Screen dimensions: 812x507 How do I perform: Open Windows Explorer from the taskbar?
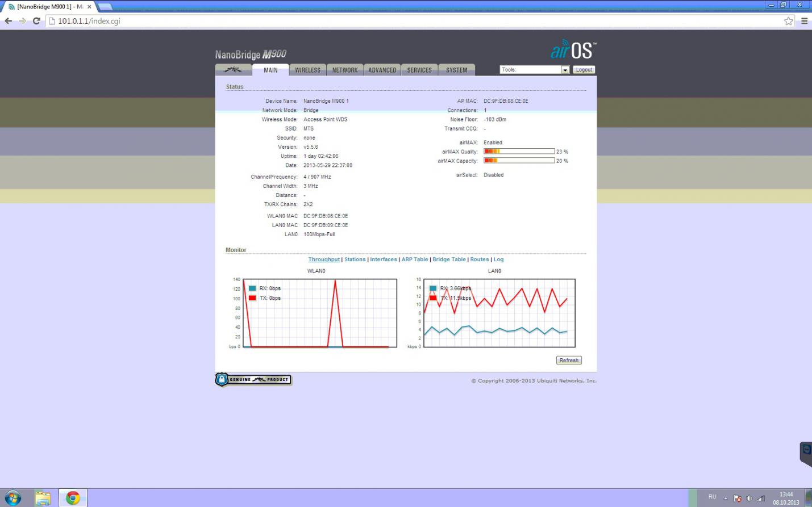(43, 498)
